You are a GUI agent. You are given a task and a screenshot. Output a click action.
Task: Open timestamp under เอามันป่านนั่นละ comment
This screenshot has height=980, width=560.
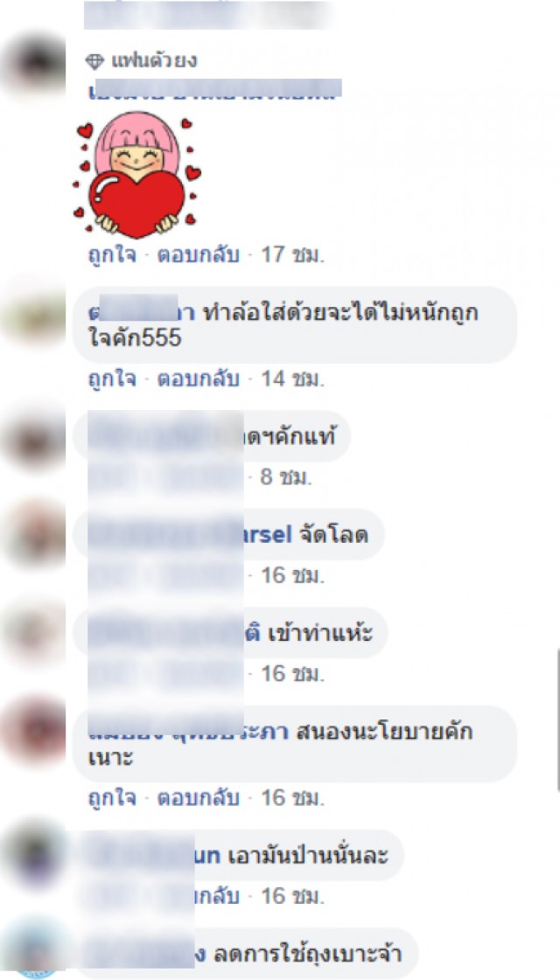(292, 896)
